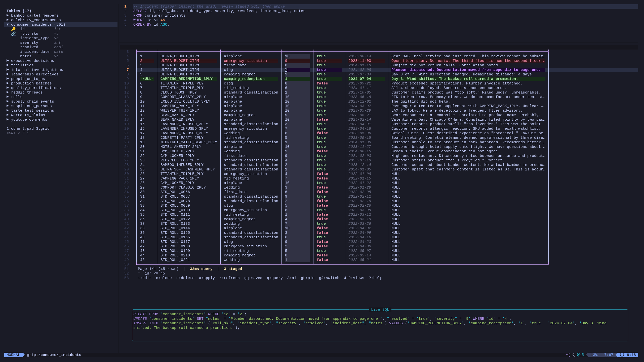Click a:apply to commit staged changes
This screenshot has height=362, width=644.
207,278
